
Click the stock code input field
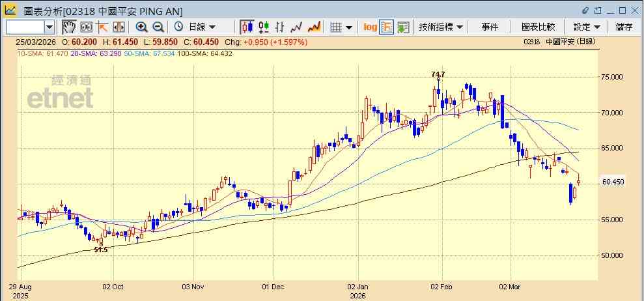coord(25,27)
